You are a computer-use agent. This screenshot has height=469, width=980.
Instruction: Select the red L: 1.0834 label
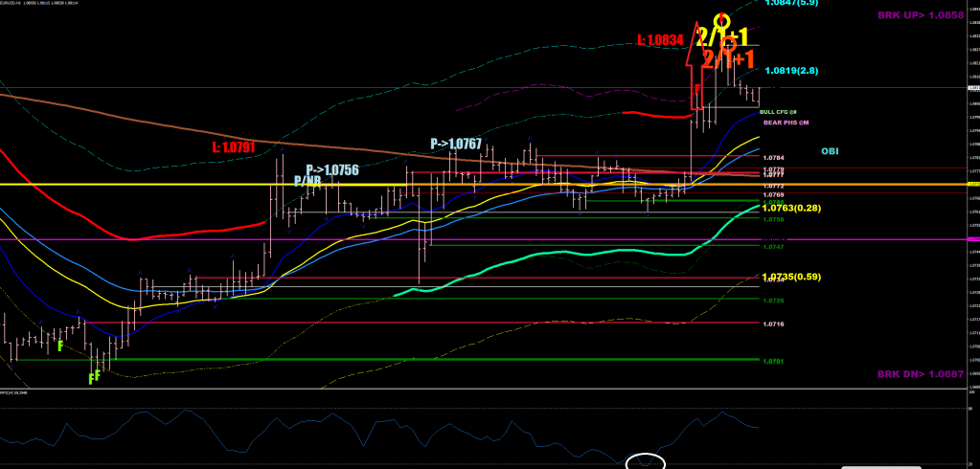[x=661, y=40]
